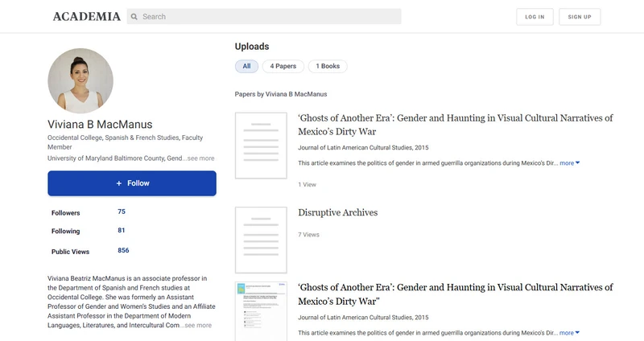The width and height of the screenshot is (644, 341).
Task: Click the Viviana B MacManus name heading
Action: tap(100, 125)
